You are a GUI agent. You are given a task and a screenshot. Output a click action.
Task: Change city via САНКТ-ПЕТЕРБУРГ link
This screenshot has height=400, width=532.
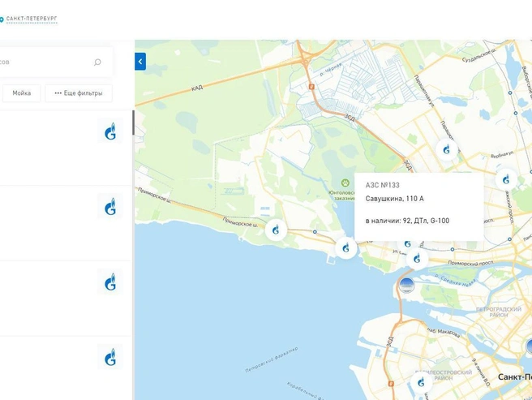32,19
